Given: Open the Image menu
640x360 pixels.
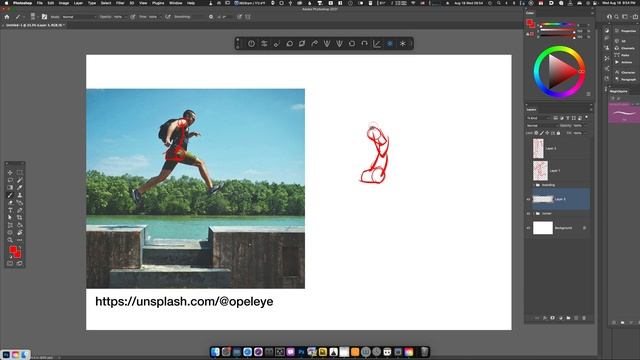Looking at the screenshot, I should pyautogui.click(x=64, y=3).
